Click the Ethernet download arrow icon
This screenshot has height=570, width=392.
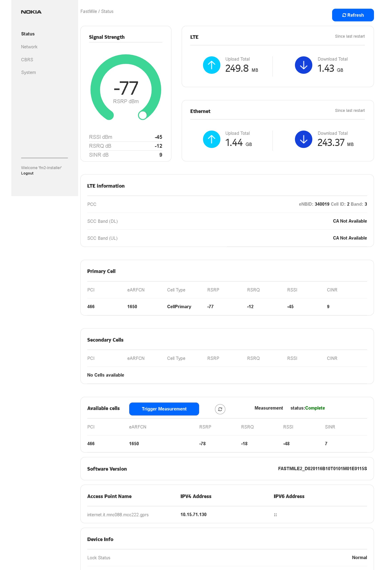(x=303, y=139)
